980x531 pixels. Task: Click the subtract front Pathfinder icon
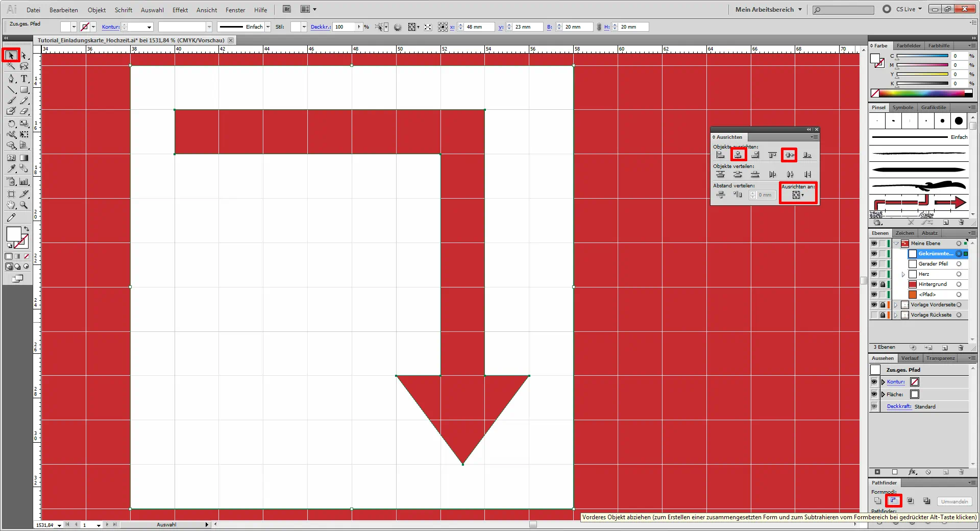click(894, 501)
